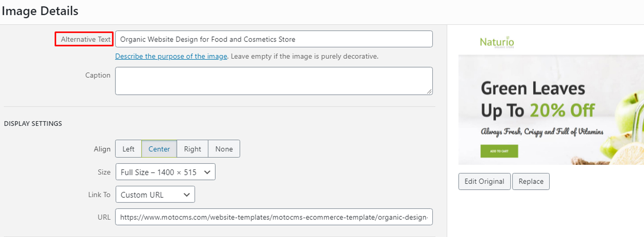This screenshot has height=237, width=644.
Task: Select the Center alignment option
Action: click(x=159, y=149)
